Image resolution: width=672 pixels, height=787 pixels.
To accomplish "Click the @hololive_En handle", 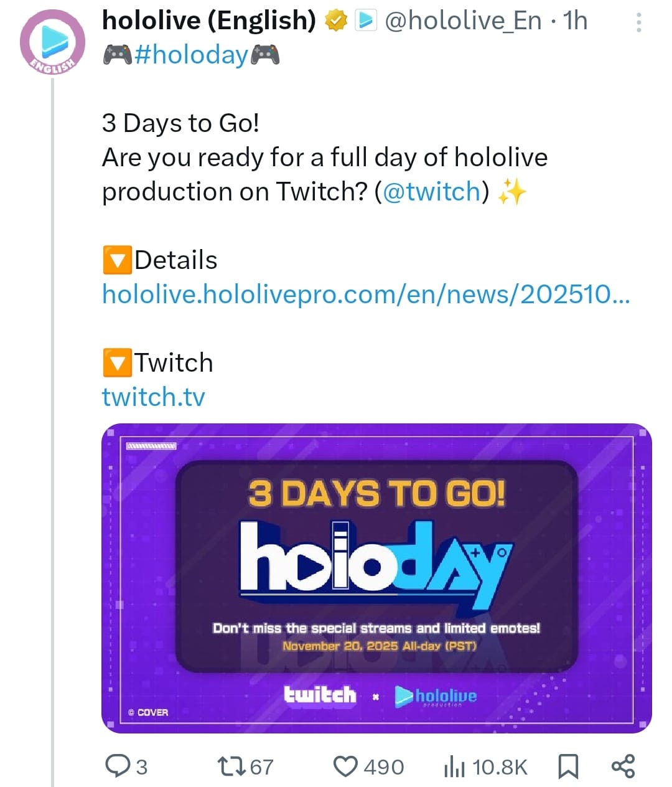I will (x=464, y=22).
